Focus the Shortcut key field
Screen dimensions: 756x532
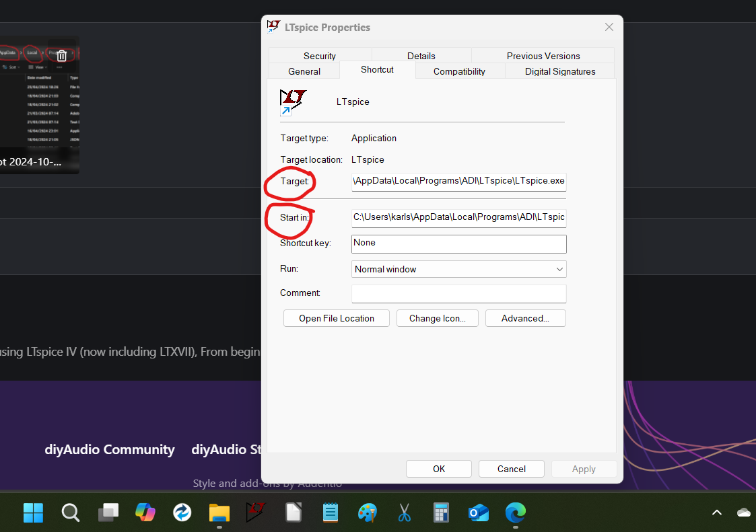[458, 244]
